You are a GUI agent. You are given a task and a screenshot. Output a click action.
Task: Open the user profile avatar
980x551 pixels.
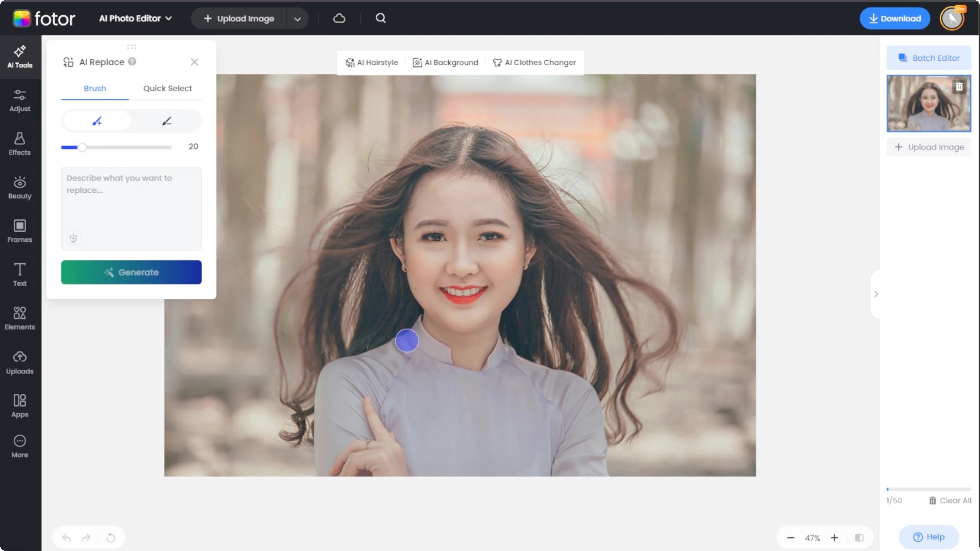coord(952,18)
